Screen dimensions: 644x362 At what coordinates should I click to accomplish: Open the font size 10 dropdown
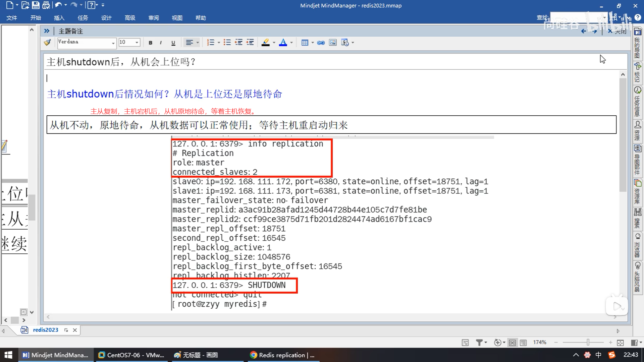pyautogui.click(x=137, y=43)
